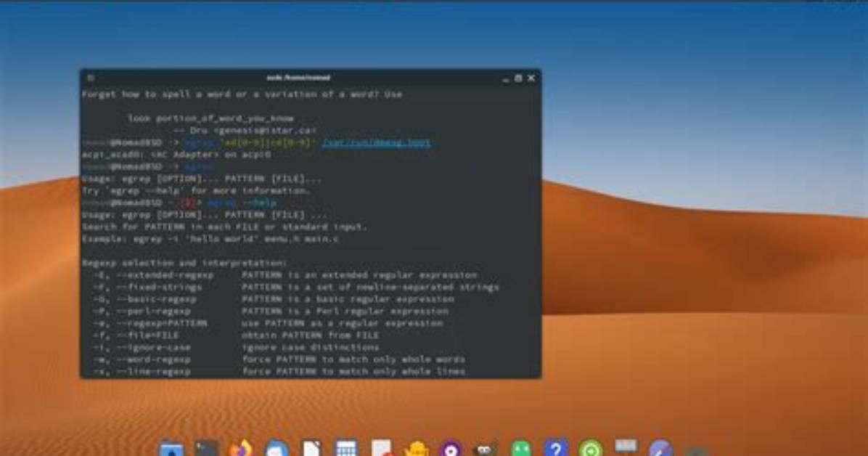Click the /var/run/dmesg.boot path in the terminal
The image size is (868, 456).
click(x=376, y=143)
